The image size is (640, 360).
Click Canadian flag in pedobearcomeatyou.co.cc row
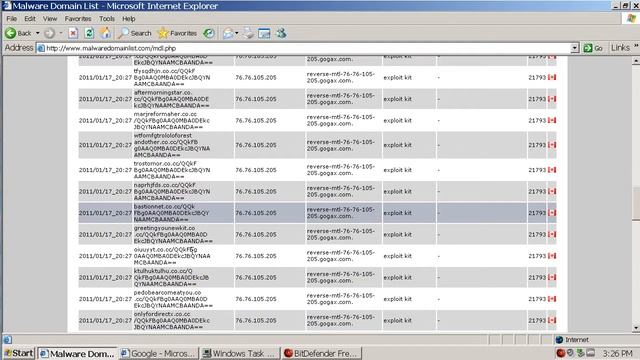click(552, 299)
